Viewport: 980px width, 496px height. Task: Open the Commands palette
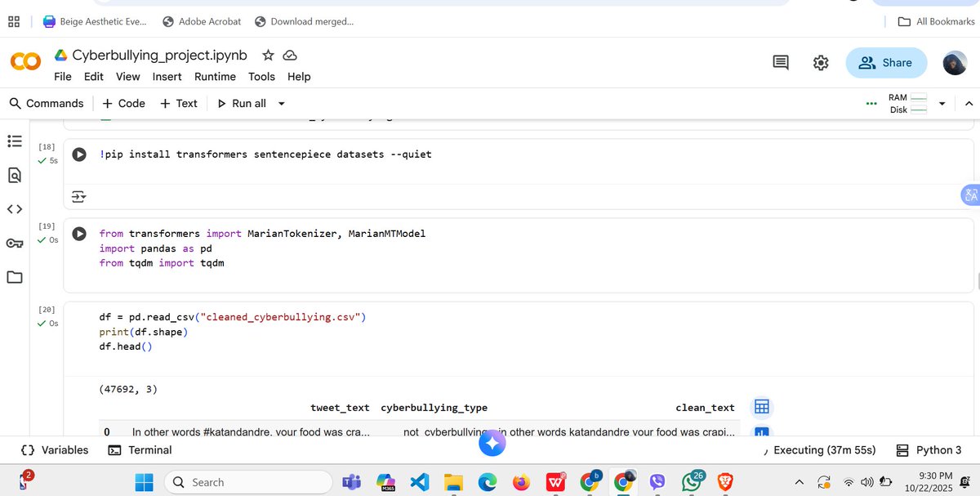coord(47,104)
